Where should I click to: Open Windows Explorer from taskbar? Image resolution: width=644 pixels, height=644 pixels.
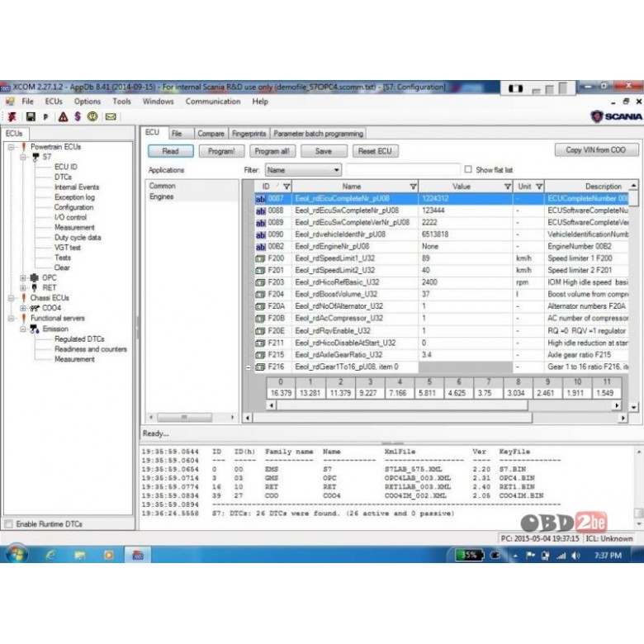(x=80, y=556)
